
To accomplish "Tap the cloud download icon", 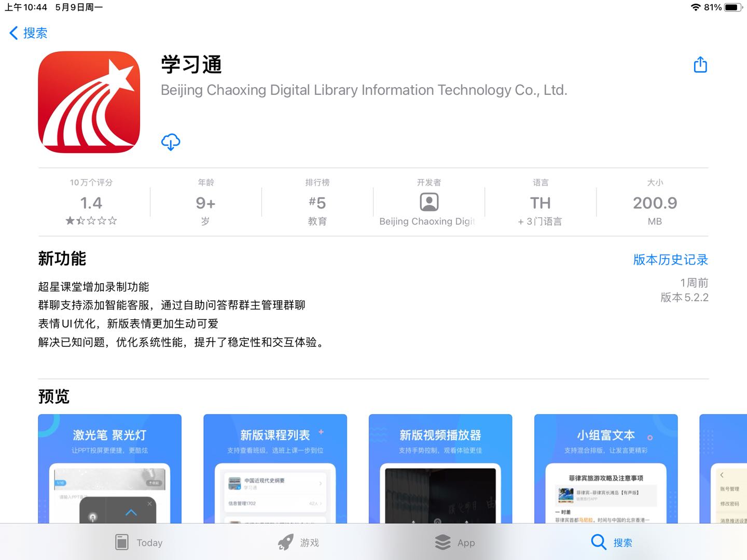I will 171,142.
